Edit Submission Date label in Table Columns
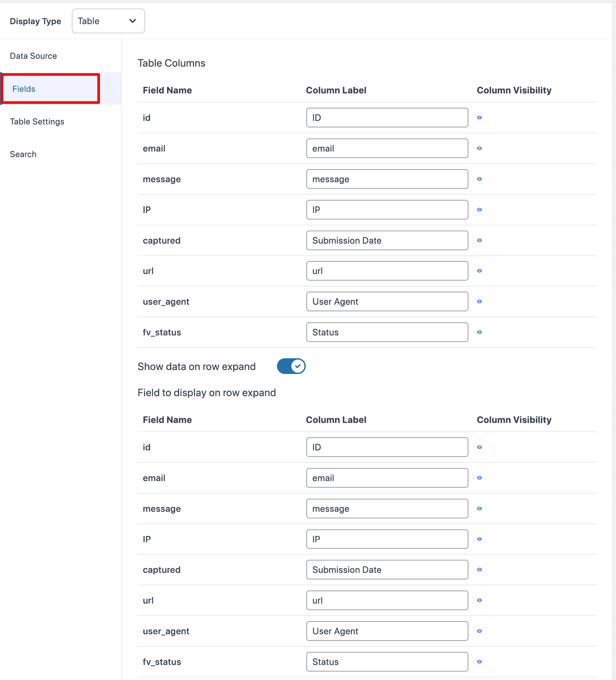The image size is (616, 680). tap(387, 240)
